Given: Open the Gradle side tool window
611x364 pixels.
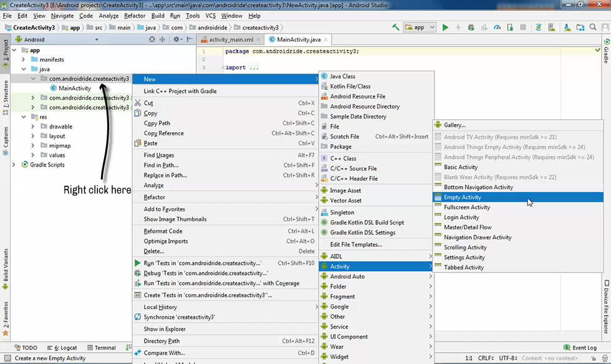Looking at the screenshot, I should 606,50.
